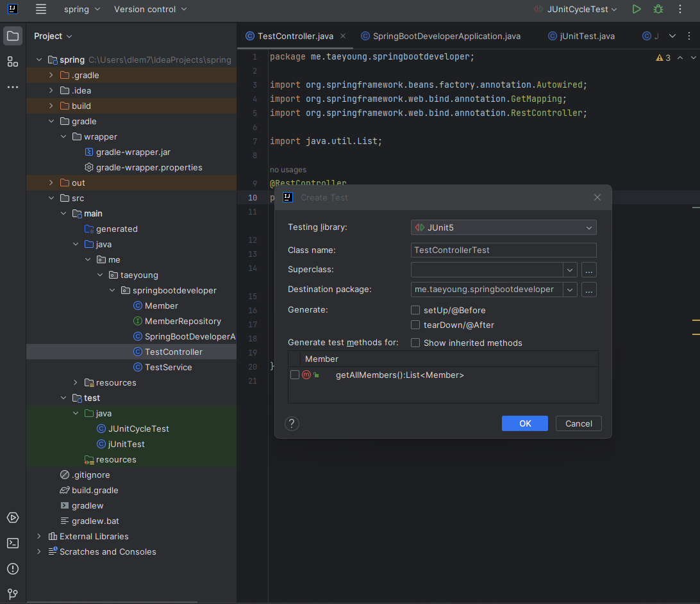Select gradle-wrapper.jar file in tree
This screenshot has height=604, width=700.
(x=133, y=152)
